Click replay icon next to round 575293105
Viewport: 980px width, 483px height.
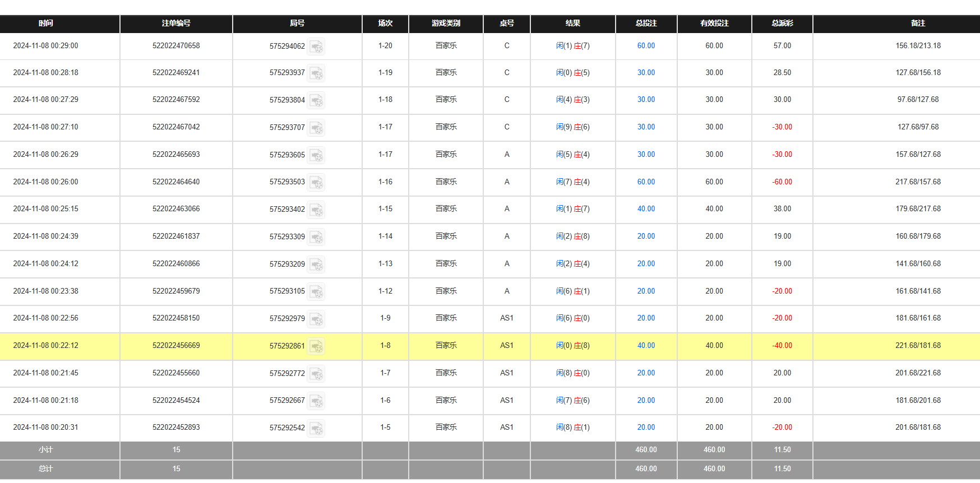click(316, 292)
